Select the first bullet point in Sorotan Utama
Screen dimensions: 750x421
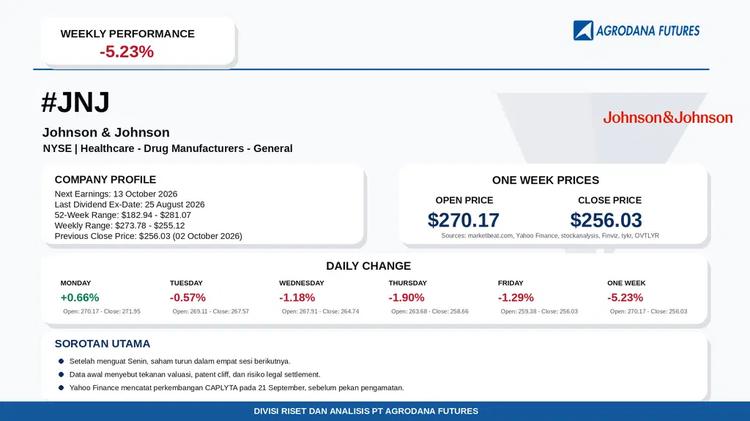click(x=179, y=361)
